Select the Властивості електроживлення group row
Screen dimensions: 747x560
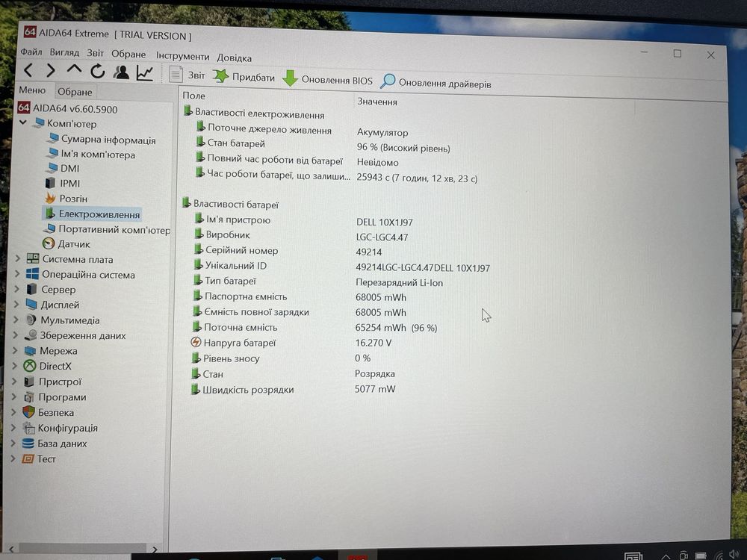click(254, 113)
